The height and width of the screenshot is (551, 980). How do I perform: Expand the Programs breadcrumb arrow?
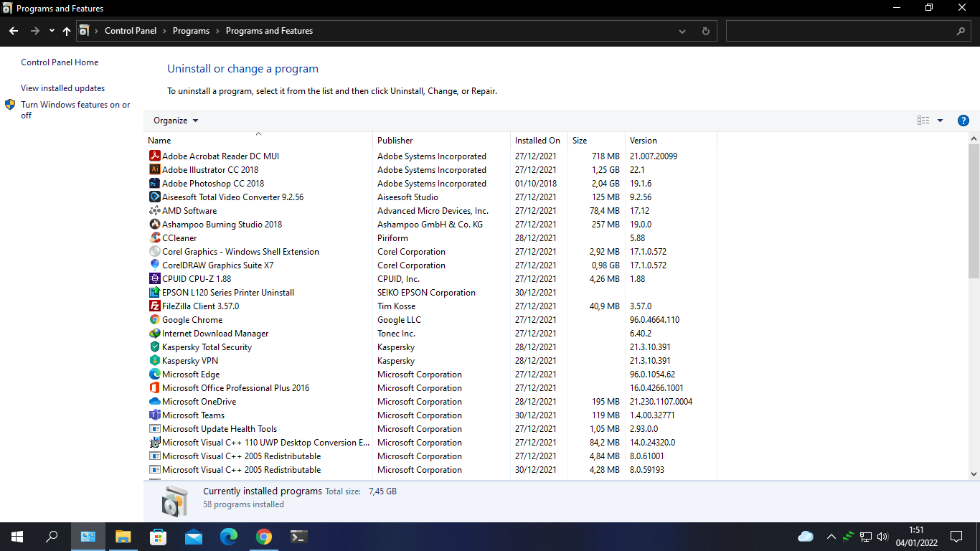tap(217, 31)
